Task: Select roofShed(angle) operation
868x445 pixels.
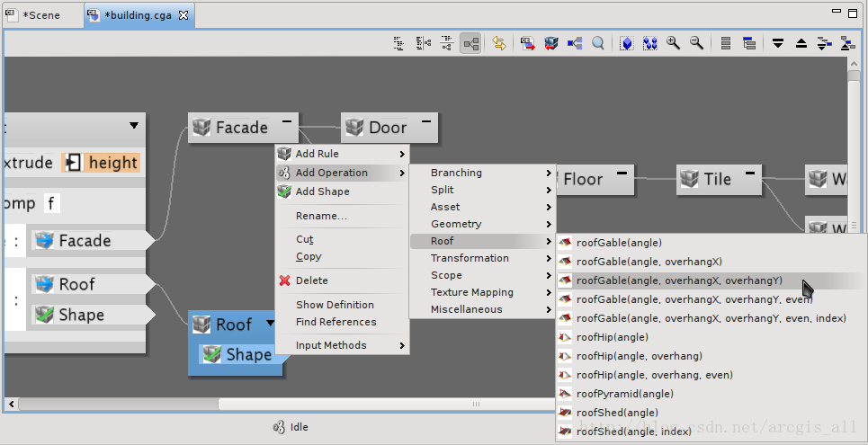Action: (711, 413)
